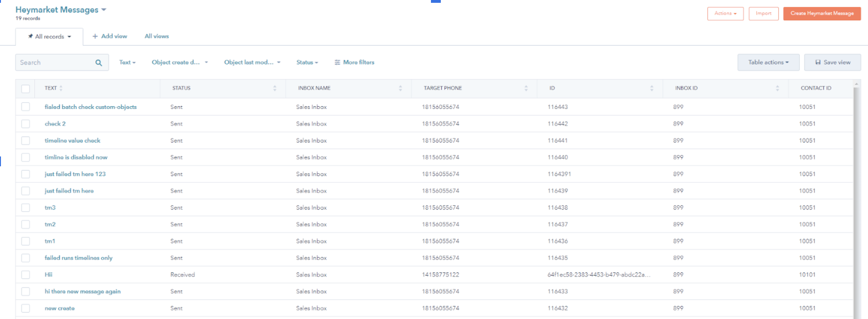Click target phone 14158775122

pyautogui.click(x=440, y=275)
